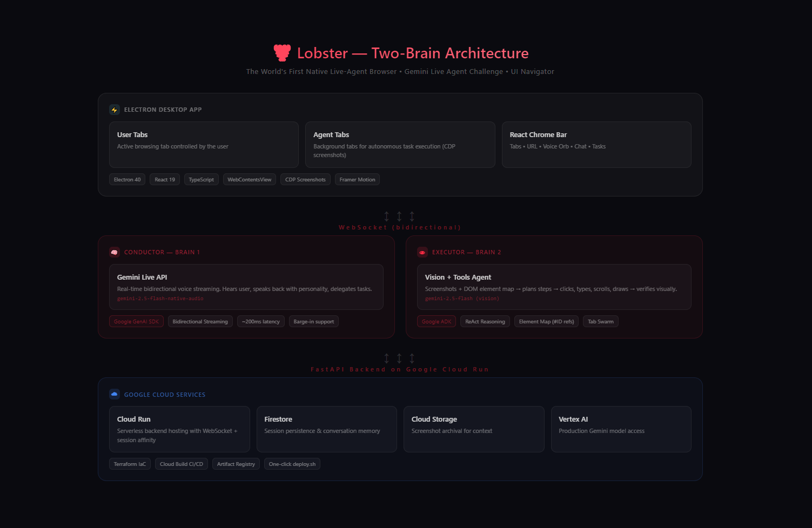Click the WebContentsView tag
The image size is (812, 528).
click(250, 179)
